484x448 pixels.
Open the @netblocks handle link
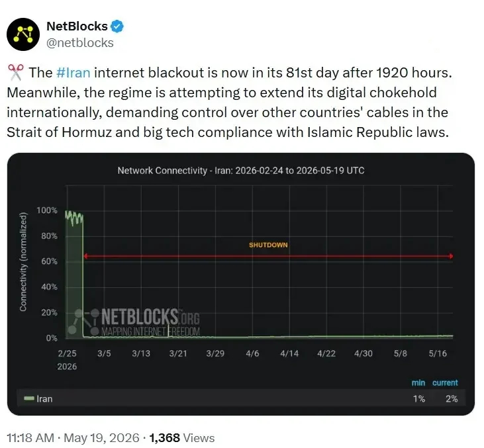click(x=80, y=43)
